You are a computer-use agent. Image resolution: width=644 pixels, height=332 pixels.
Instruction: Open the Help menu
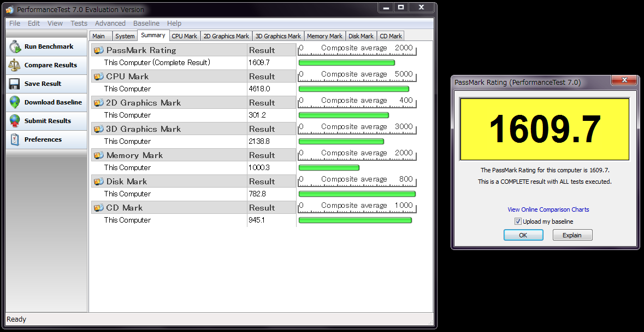(174, 24)
